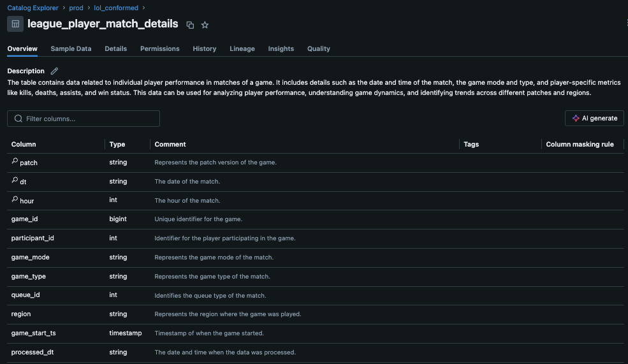
Task: Click comment about region where game was played
Action: 228,314
